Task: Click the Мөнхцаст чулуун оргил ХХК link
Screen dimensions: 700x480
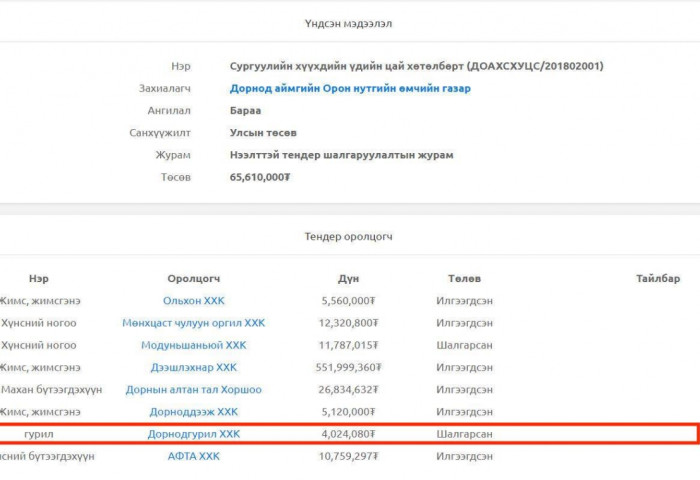Action: [x=194, y=323]
